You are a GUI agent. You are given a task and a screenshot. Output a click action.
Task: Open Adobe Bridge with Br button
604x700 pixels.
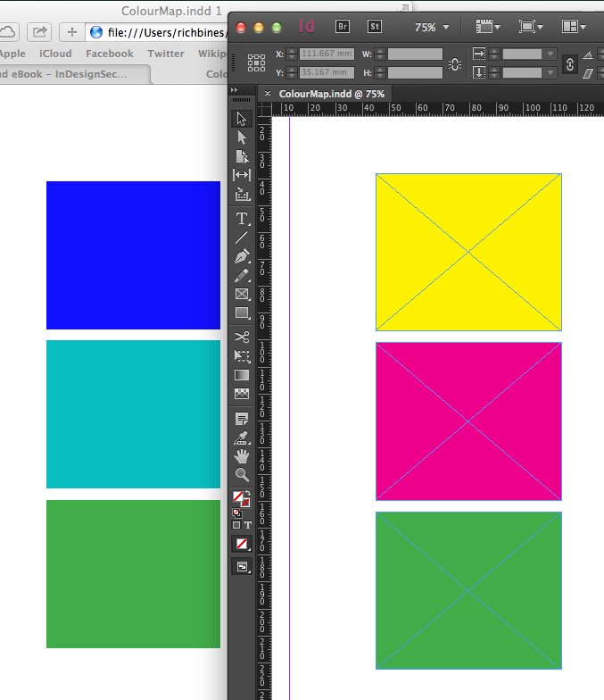coord(343,27)
